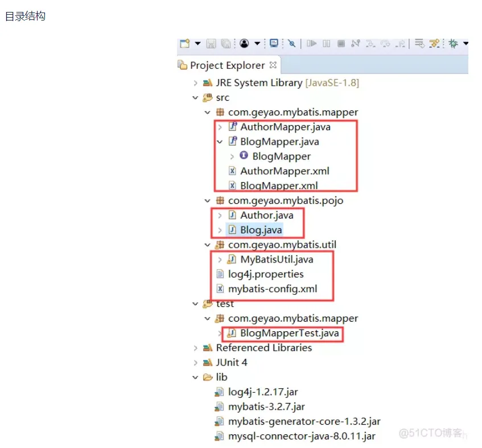Image resolution: width=482 pixels, height=448 pixels.
Task: Select log4j-1.2.17.jar file
Action: pos(263,392)
